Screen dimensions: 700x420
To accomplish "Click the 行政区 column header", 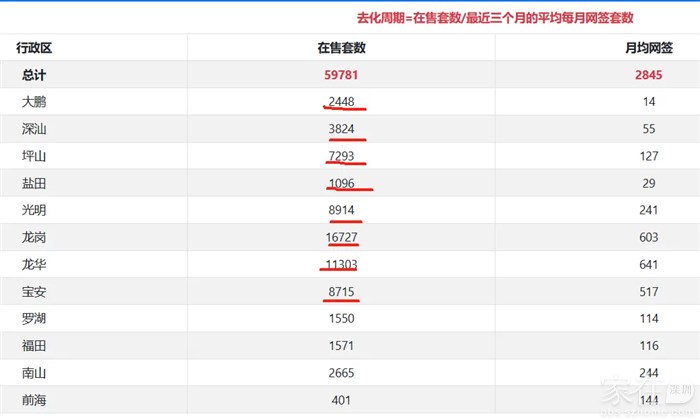I will (34, 48).
